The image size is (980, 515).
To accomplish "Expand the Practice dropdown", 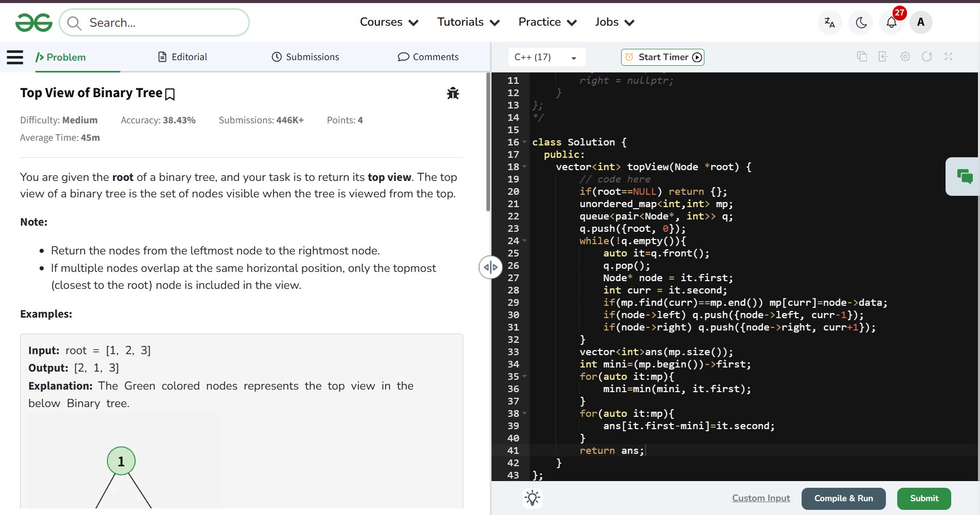I will 547,22.
